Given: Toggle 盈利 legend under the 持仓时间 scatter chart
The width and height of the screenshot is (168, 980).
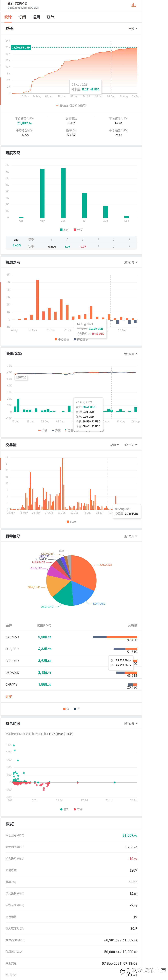Looking at the screenshot, I should coord(64,810).
